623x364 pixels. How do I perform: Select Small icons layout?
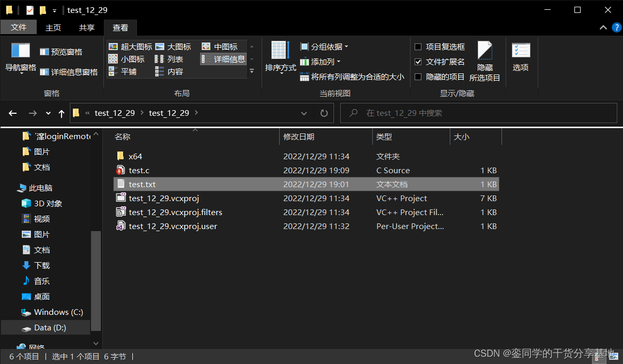click(127, 59)
